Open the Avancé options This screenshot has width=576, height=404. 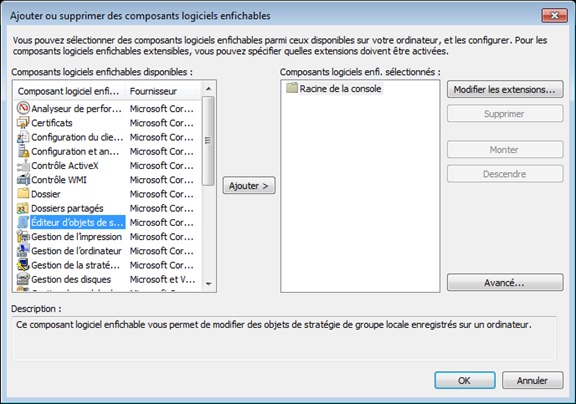click(x=505, y=282)
